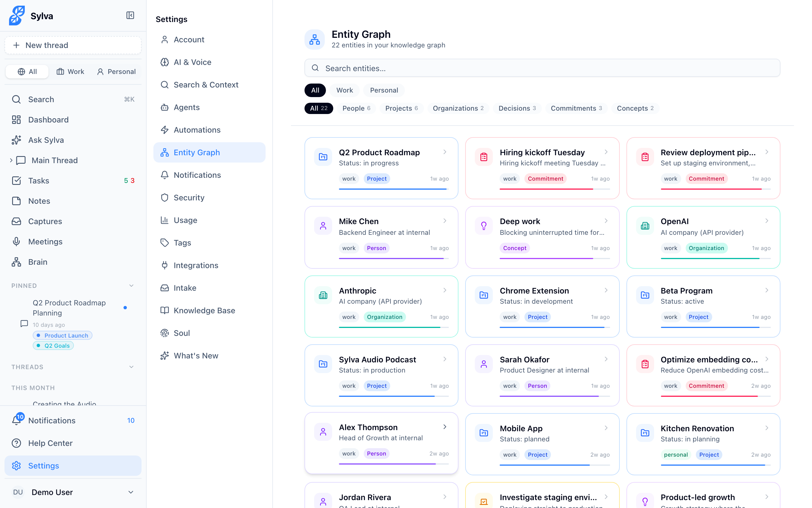Image resolution: width=812 pixels, height=508 pixels.
Task: Click the Captures inbox icon
Action: tap(16, 222)
